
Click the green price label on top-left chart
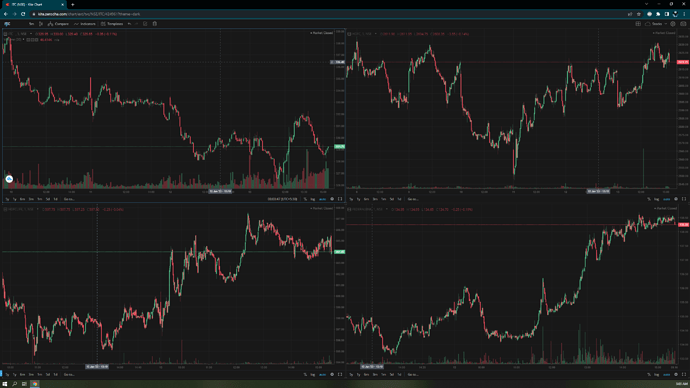[x=340, y=146]
